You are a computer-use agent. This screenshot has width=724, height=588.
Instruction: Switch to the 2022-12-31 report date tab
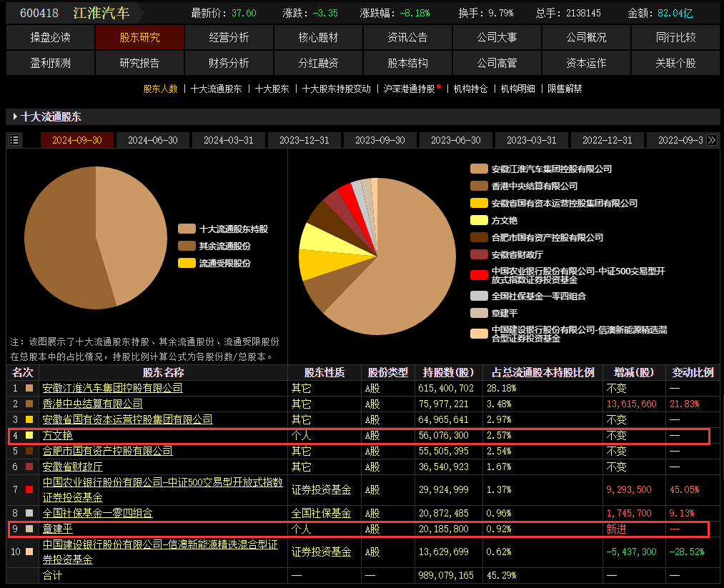[x=608, y=140]
